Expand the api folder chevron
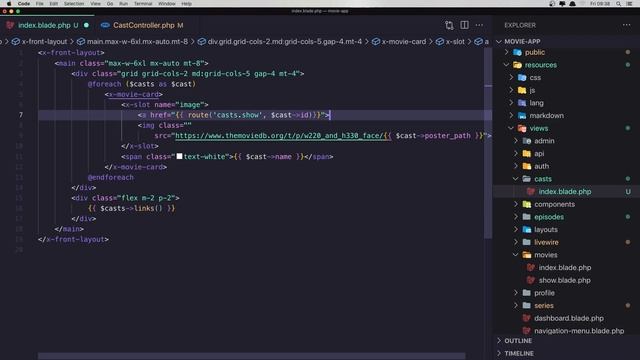 click(516, 153)
